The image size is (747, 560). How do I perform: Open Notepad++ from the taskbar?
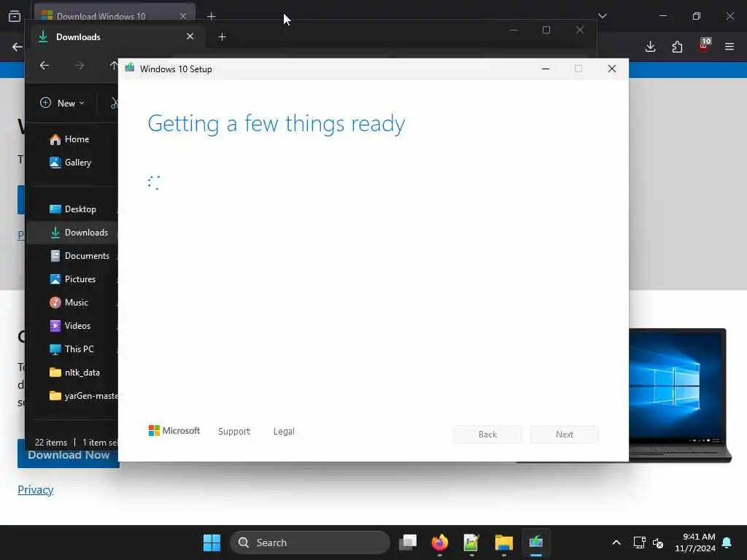[x=471, y=542]
